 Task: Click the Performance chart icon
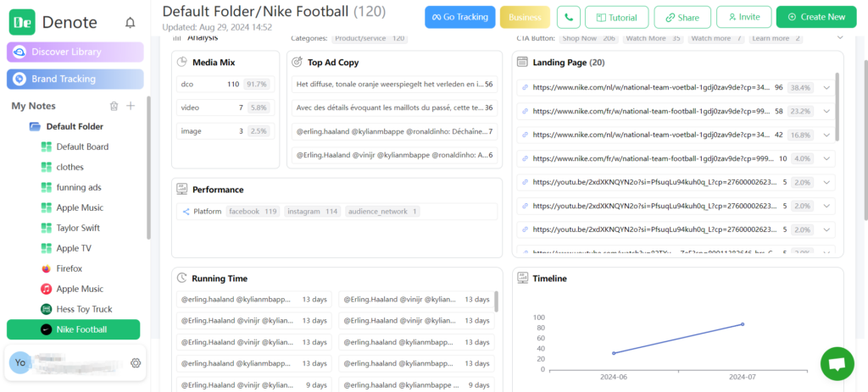pyautogui.click(x=181, y=189)
